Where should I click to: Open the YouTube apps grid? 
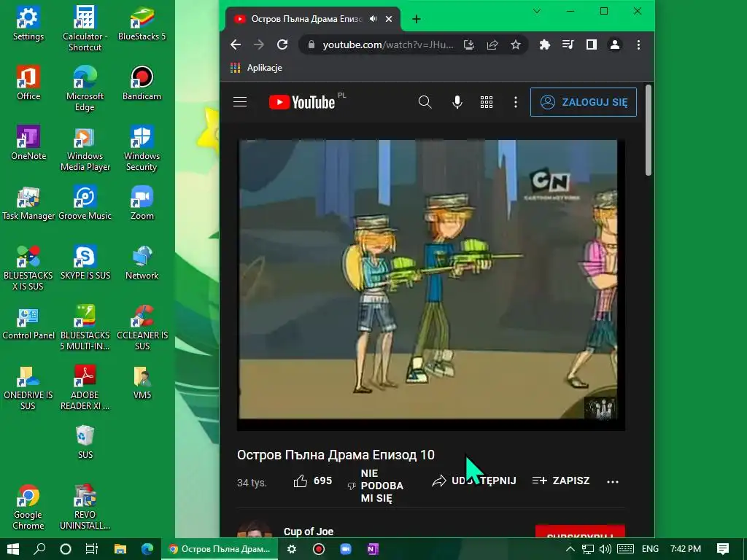pyautogui.click(x=487, y=102)
